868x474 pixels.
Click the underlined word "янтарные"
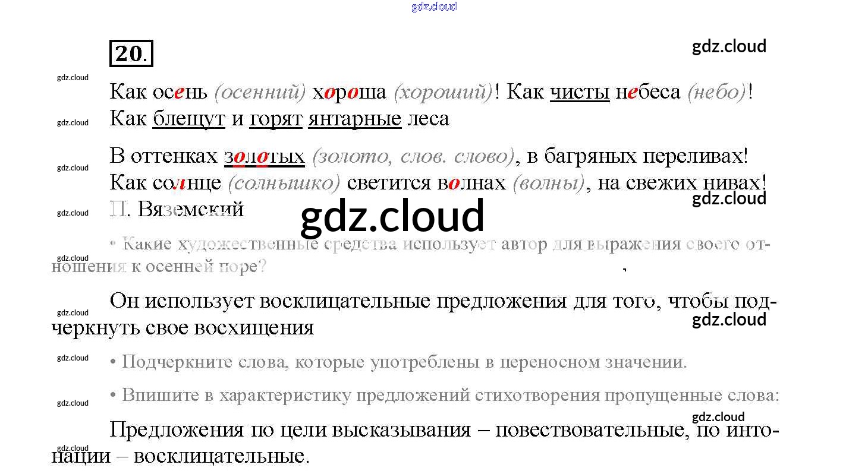354,119
